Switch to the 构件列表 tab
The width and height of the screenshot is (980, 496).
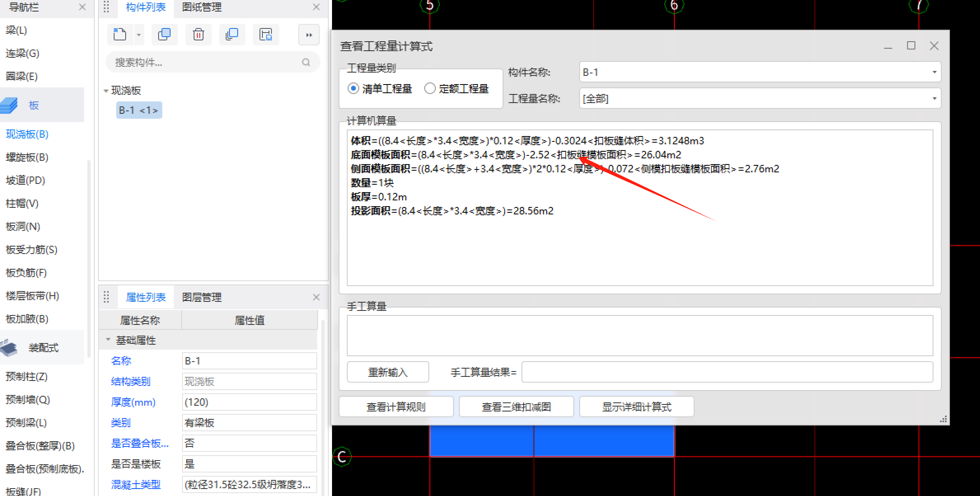coord(146,7)
